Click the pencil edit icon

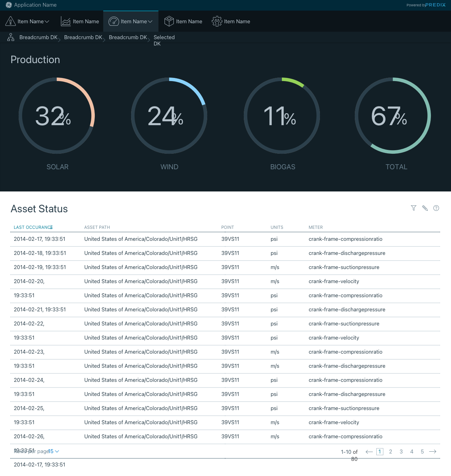(x=425, y=208)
